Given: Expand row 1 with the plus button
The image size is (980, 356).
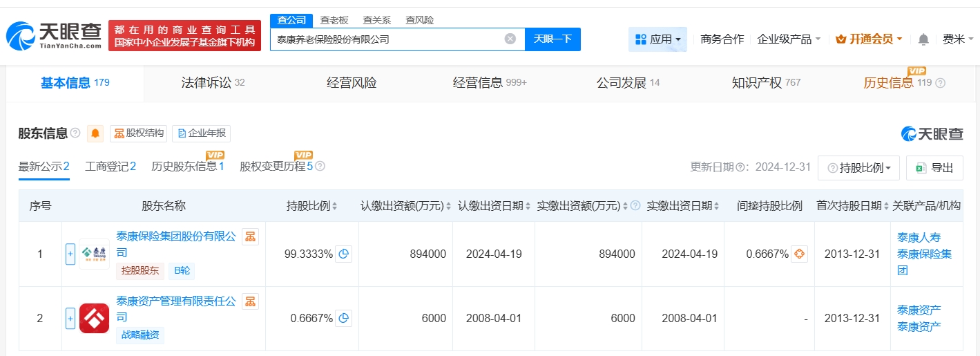Looking at the screenshot, I should tap(70, 254).
